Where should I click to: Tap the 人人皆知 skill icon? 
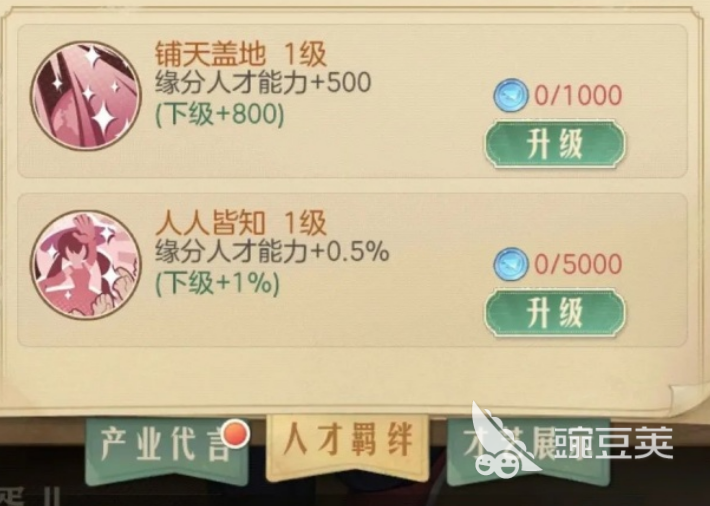[x=86, y=265]
